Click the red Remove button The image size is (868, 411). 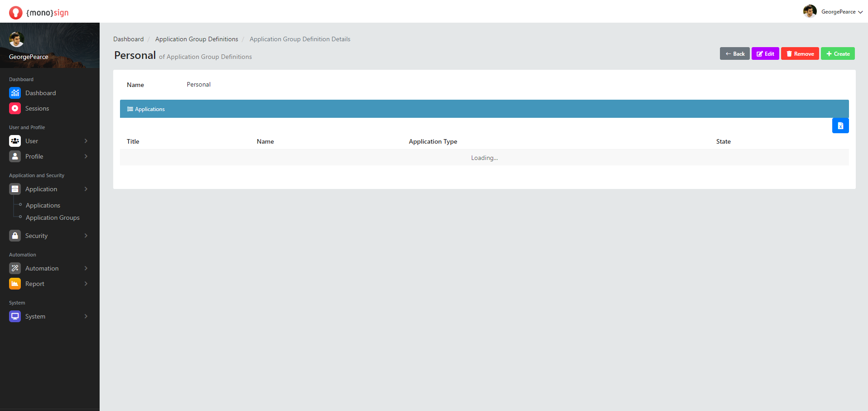(800, 53)
